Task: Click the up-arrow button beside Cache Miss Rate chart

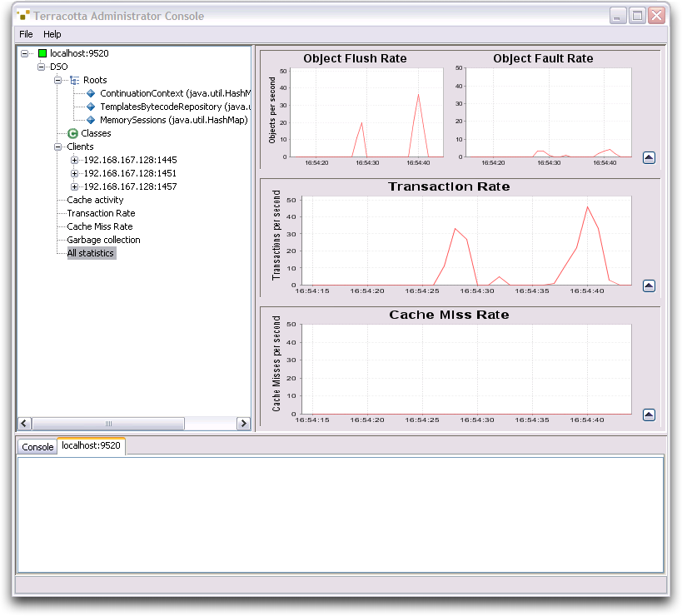Action: tap(649, 415)
